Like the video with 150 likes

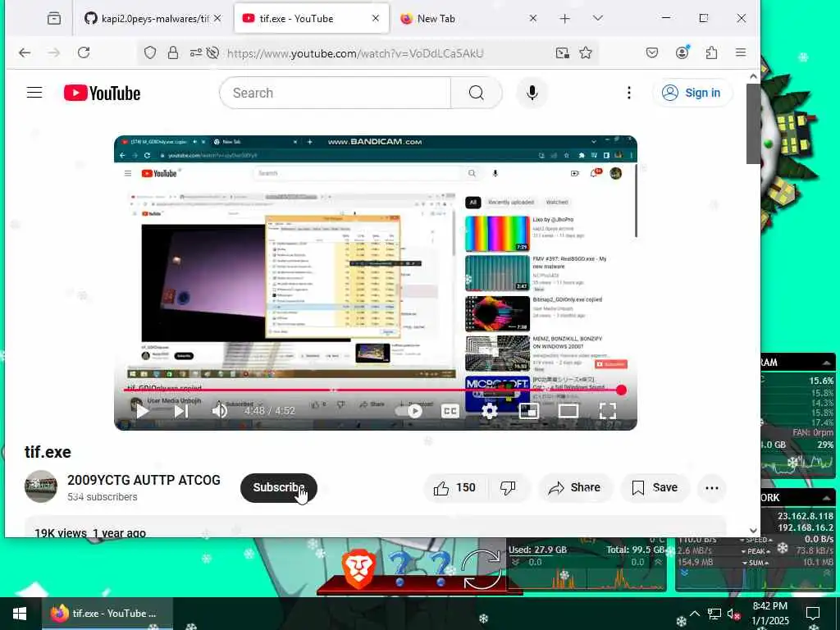pyautogui.click(x=454, y=488)
